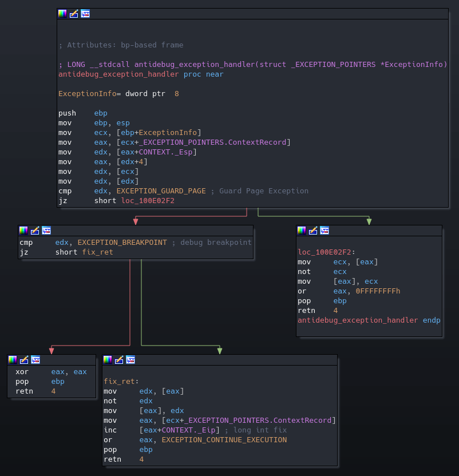Viewport: 459px width, 476px height.
Task: Click fix_ret target in jz short instruction
Action: [x=98, y=252]
